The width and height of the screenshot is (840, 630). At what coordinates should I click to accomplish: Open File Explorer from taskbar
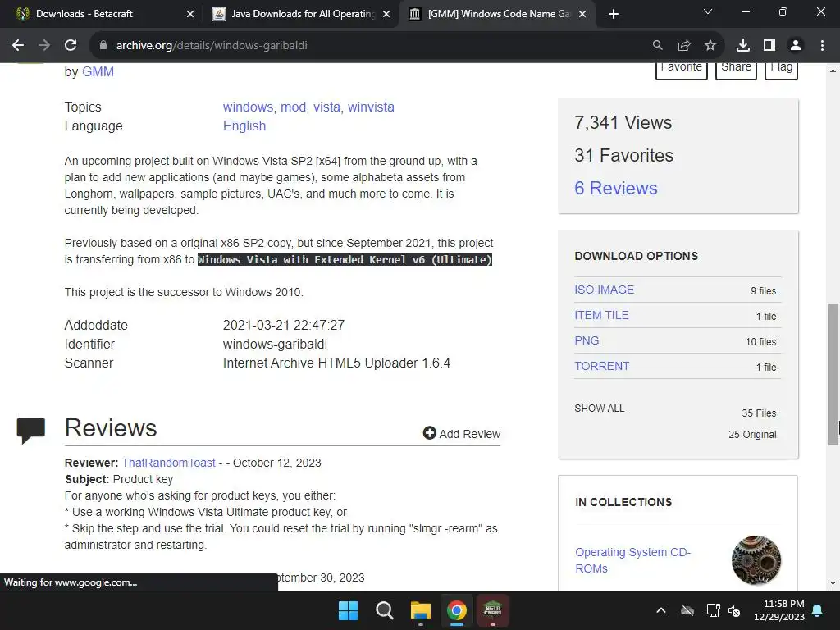[x=421, y=610]
